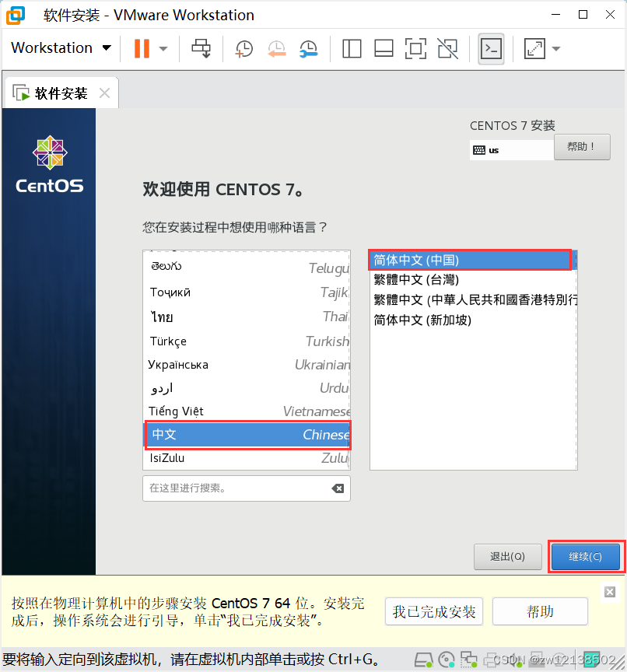Toggle the thumbnail bar visibility
The image size is (627, 672).
click(x=384, y=48)
